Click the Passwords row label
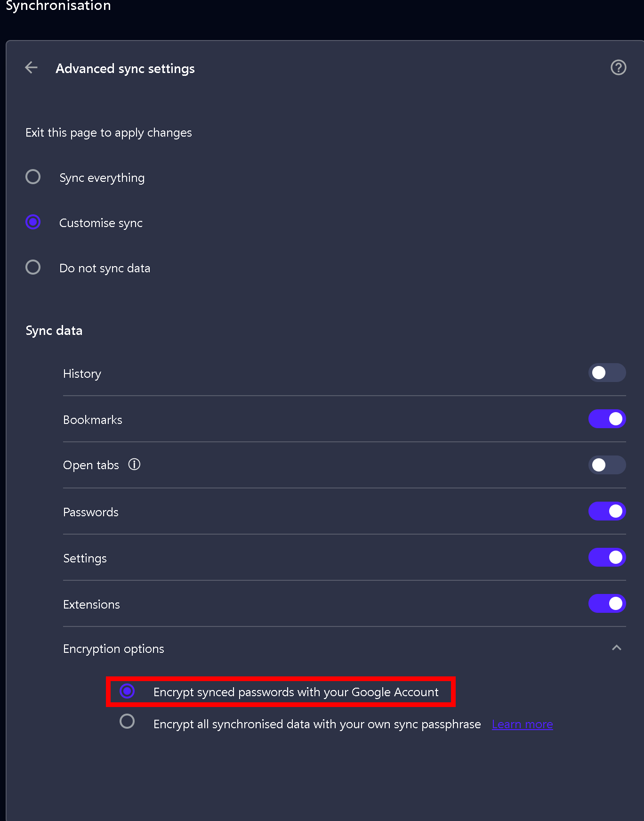This screenshot has height=821, width=644. pyautogui.click(x=90, y=512)
